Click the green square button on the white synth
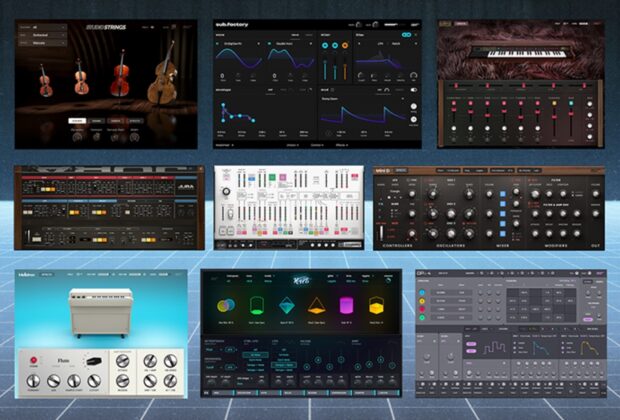620x420 pixels. (272, 177)
